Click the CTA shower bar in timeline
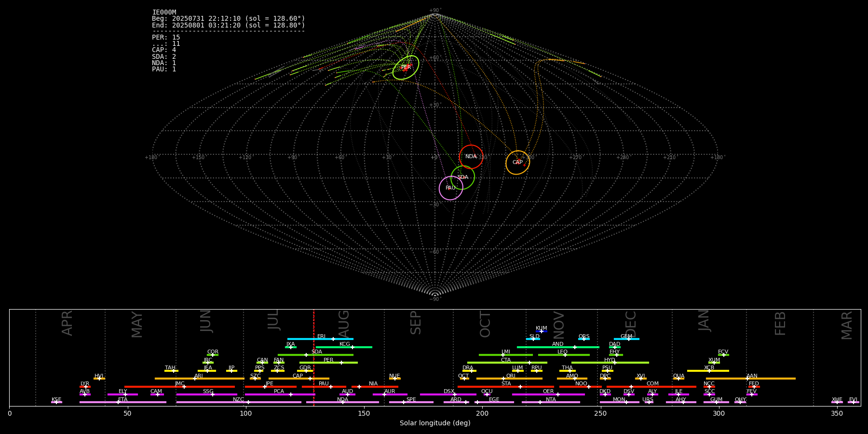 click(x=507, y=363)
